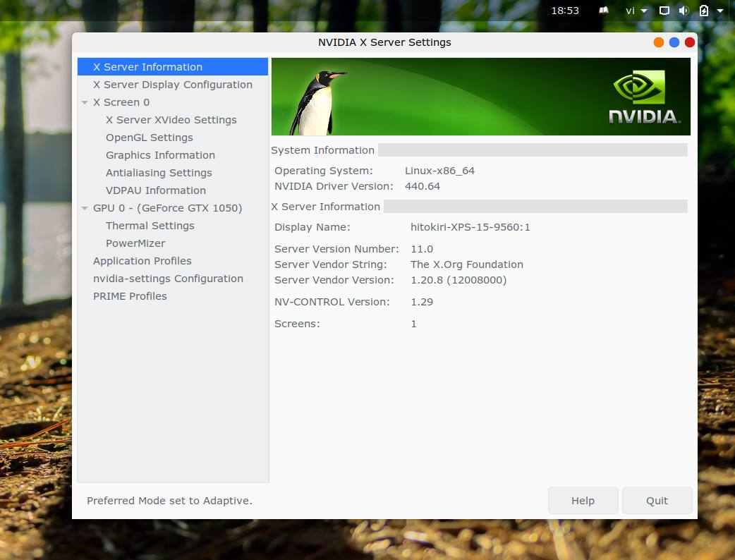Click the Help button
735x560 pixels.
point(583,501)
